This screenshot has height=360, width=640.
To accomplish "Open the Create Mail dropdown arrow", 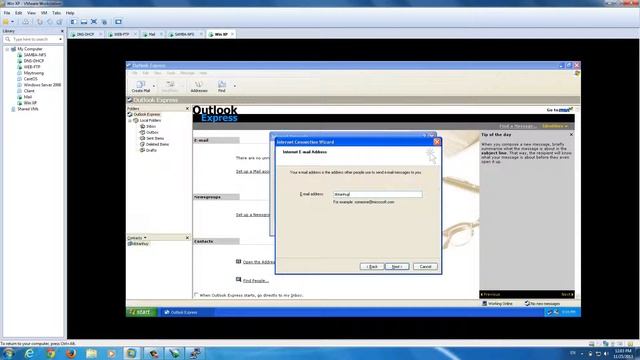I will (154, 86).
